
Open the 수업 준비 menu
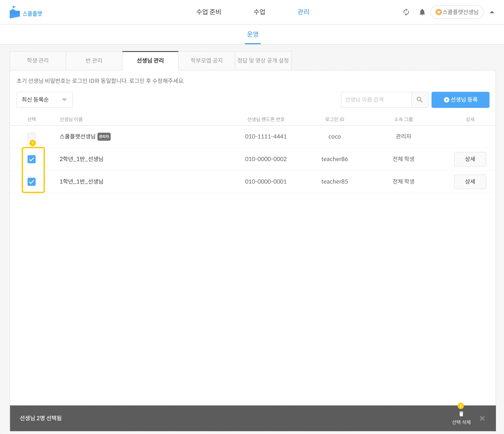[x=209, y=12]
